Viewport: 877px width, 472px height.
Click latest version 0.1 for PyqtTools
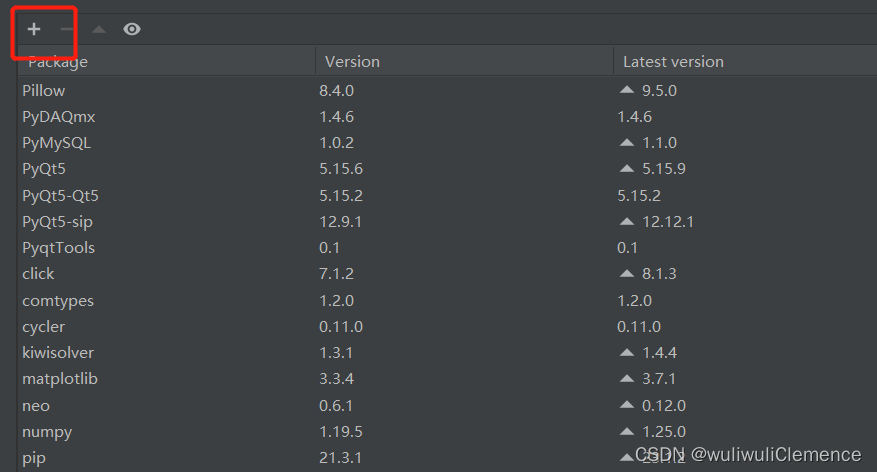click(628, 248)
